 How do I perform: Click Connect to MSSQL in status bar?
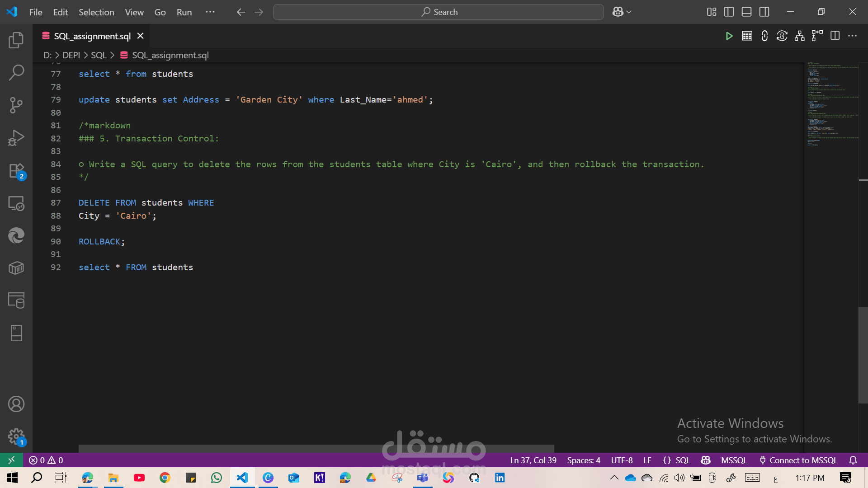click(x=798, y=460)
